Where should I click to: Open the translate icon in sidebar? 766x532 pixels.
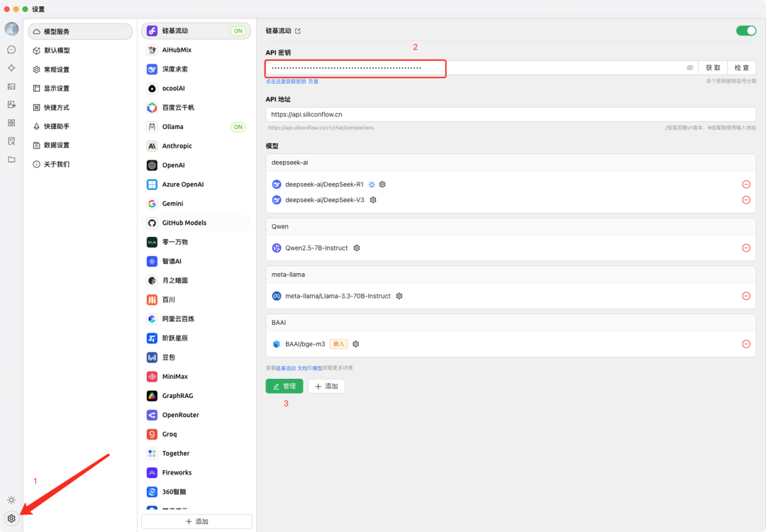[11, 104]
